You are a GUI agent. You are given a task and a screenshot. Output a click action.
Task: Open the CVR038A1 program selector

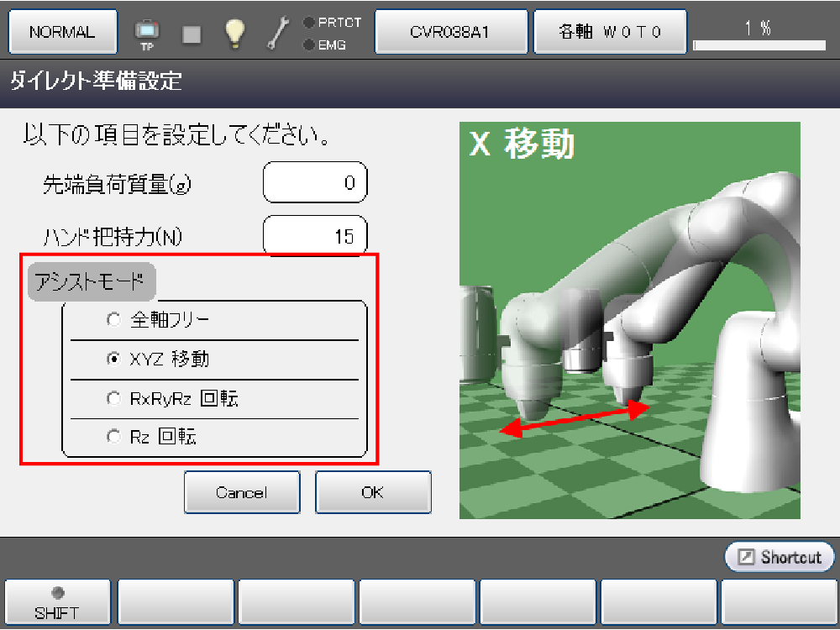[x=450, y=32]
